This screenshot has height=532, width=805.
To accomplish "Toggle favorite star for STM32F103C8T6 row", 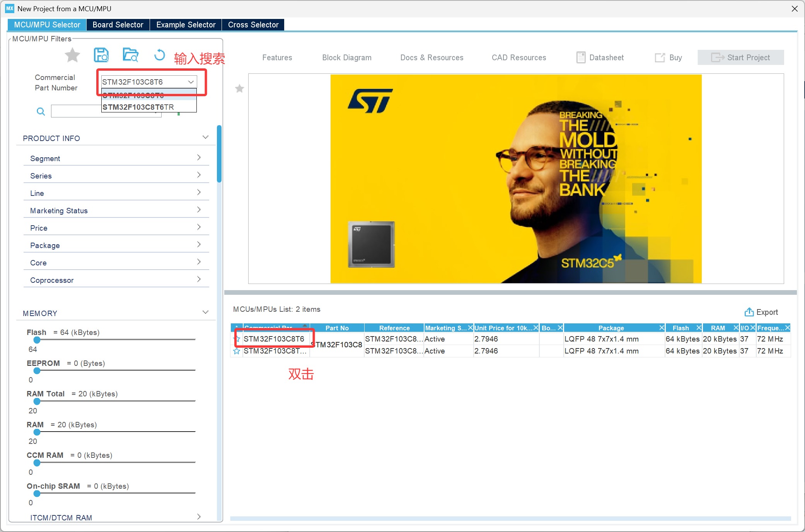I will click(237, 339).
